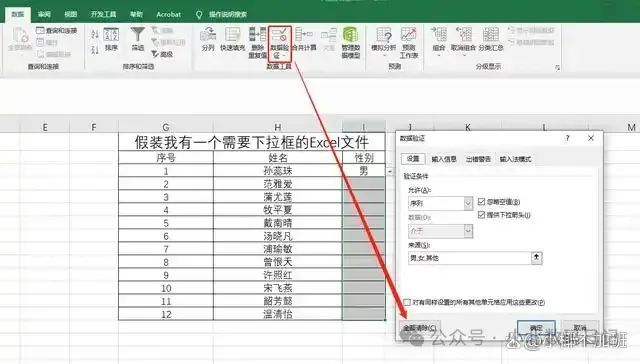Viewport: 640px width, 364px height.
Task: Click the 全部清除 (Clear All) button
Action: (x=420, y=327)
